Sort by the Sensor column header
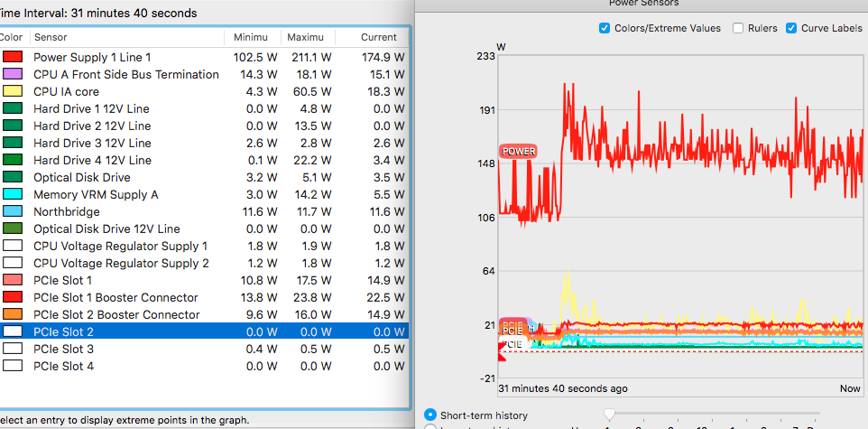 (x=127, y=37)
